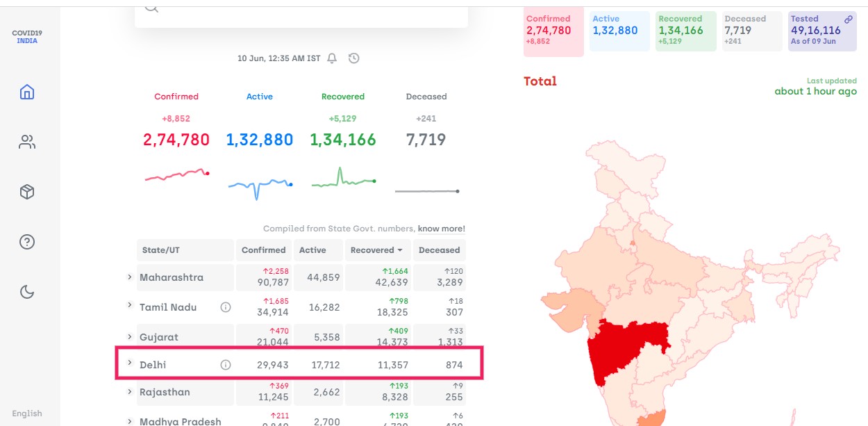The image size is (868, 426).
Task: Open the Tested source link icon
Action: (x=848, y=19)
